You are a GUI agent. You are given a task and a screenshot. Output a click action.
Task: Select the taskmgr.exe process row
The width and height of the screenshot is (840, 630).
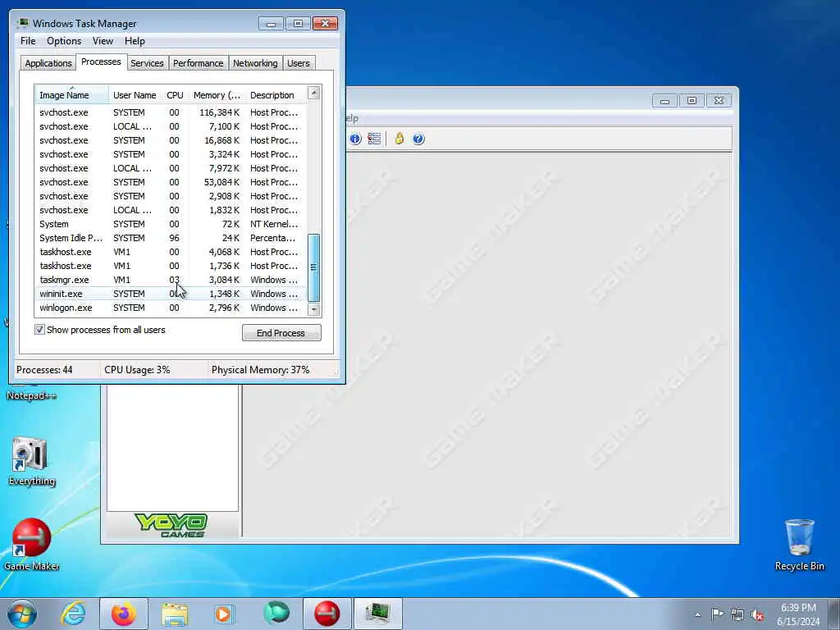pos(171,280)
